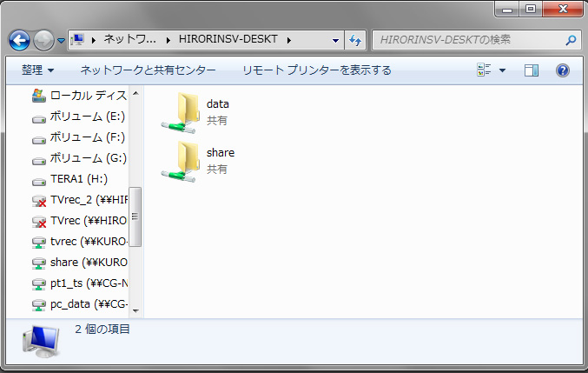Refresh the current folder view
This screenshot has height=373, width=588.
354,40
